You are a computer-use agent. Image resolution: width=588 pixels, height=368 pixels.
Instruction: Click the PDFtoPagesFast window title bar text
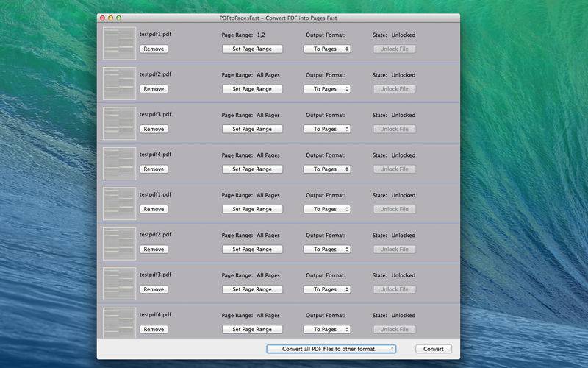[279, 18]
